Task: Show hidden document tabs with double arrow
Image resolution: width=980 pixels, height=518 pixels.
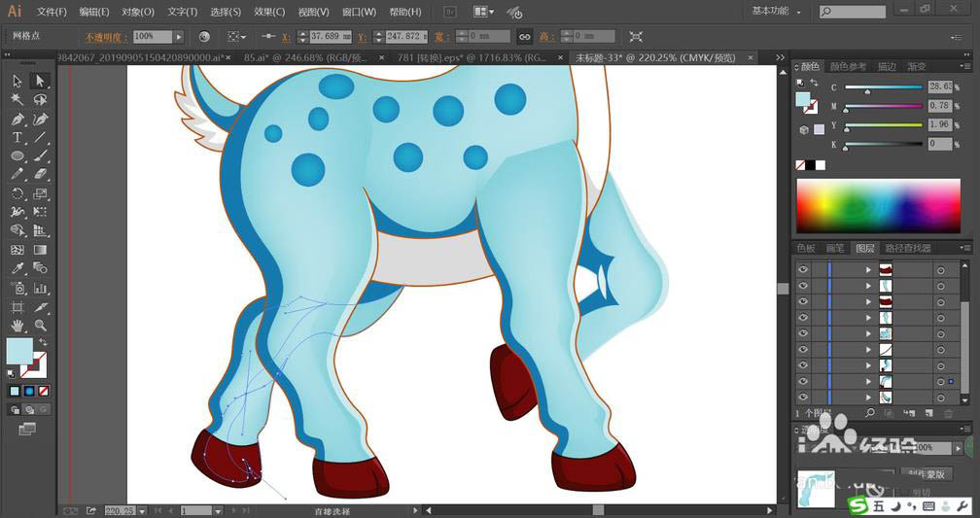Action: pyautogui.click(x=780, y=57)
